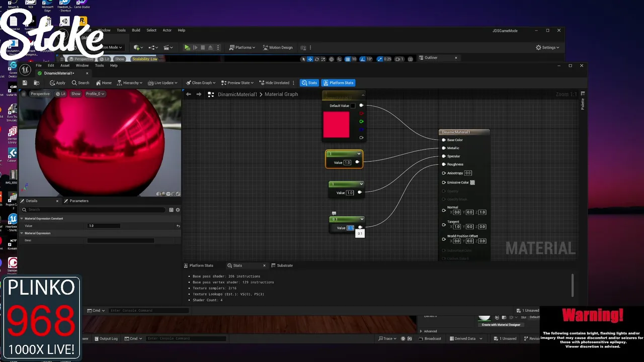
Task: Click the Desc text field
Action: 121,240
